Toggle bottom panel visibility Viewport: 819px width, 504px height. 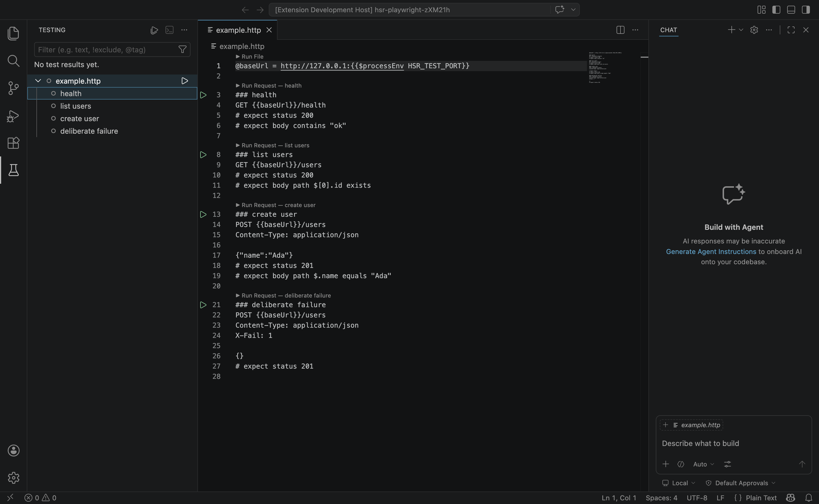point(791,10)
